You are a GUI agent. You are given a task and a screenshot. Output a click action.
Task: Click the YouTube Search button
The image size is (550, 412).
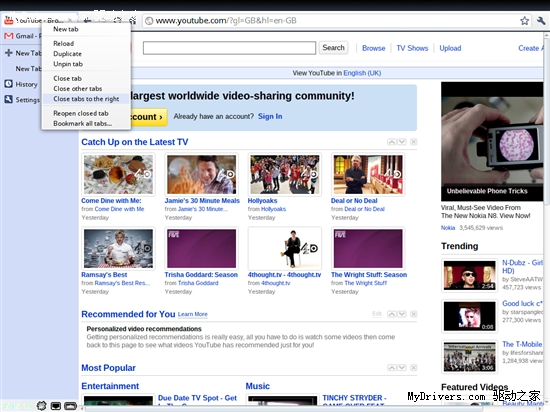[333, 48]
